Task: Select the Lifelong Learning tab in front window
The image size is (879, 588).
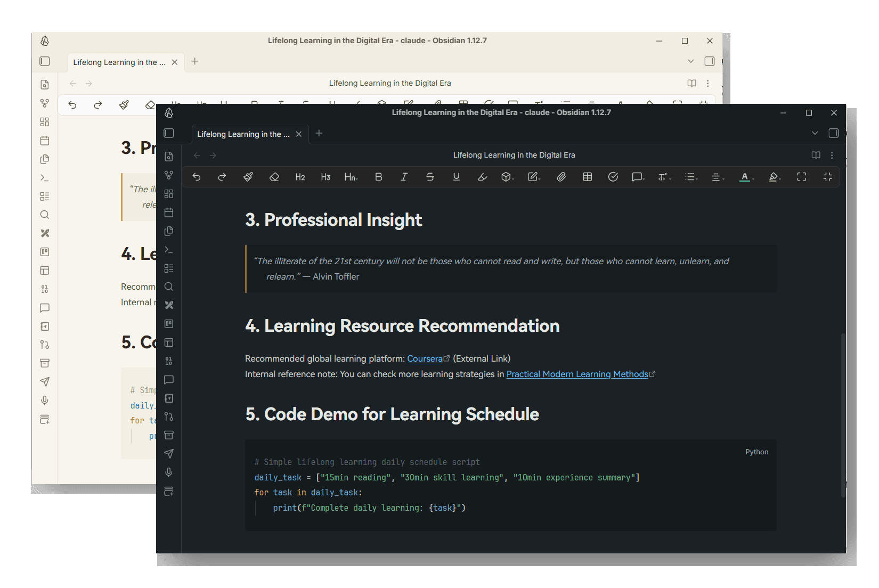Action: click(243, 134)
